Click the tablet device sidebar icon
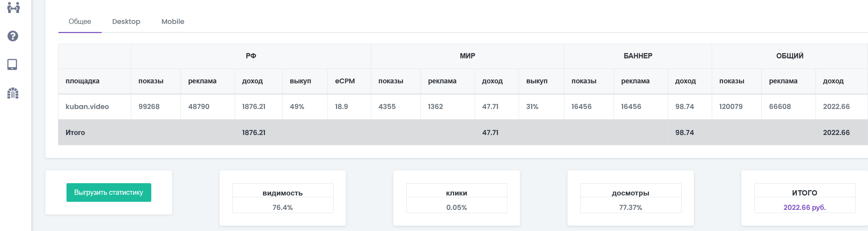 tap(12, 64)
